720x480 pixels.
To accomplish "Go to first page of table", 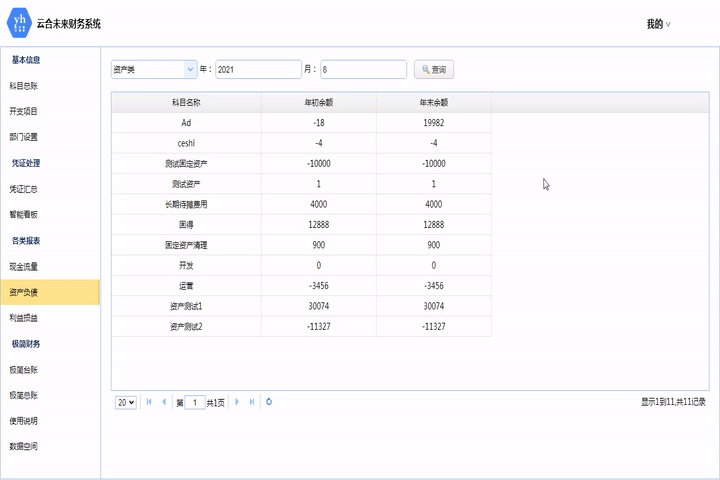I will click(x=150, y=402).
